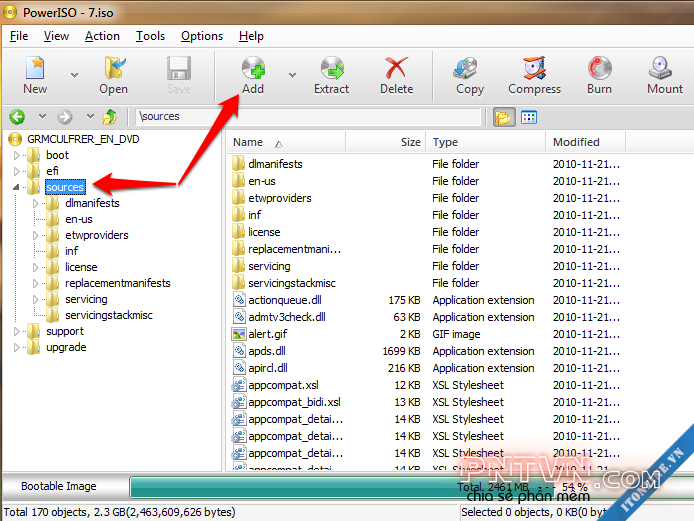Click the Compress toolbar icon

pyautogui.click(x=534, y=69)
